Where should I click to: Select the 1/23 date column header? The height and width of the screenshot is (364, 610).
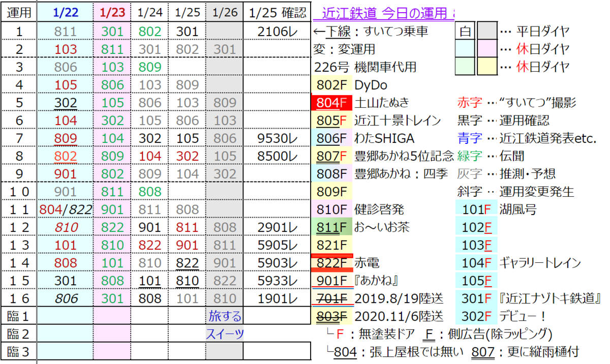point(112,13)
